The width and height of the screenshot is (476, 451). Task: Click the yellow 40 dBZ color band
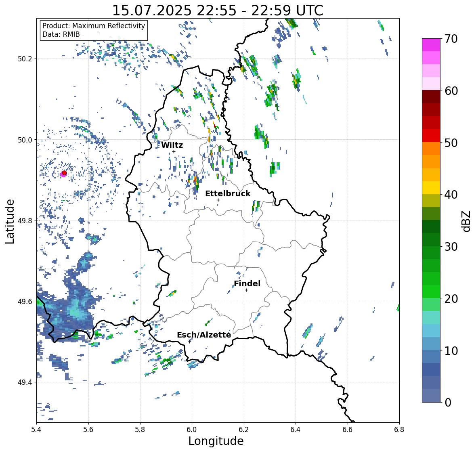(431, 188)
